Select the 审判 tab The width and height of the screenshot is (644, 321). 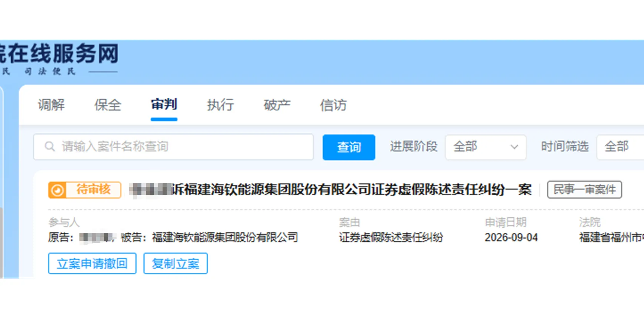164,105
